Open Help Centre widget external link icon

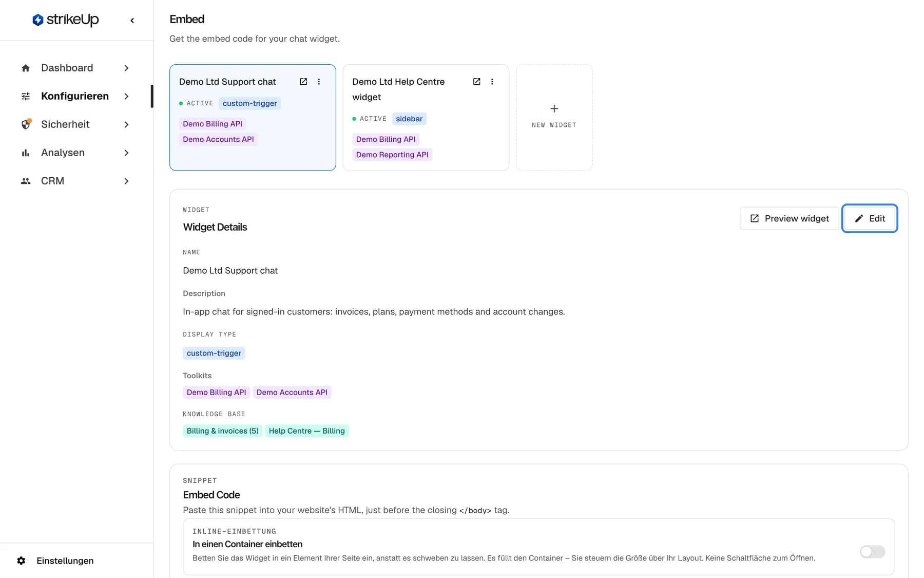(477, 82)
